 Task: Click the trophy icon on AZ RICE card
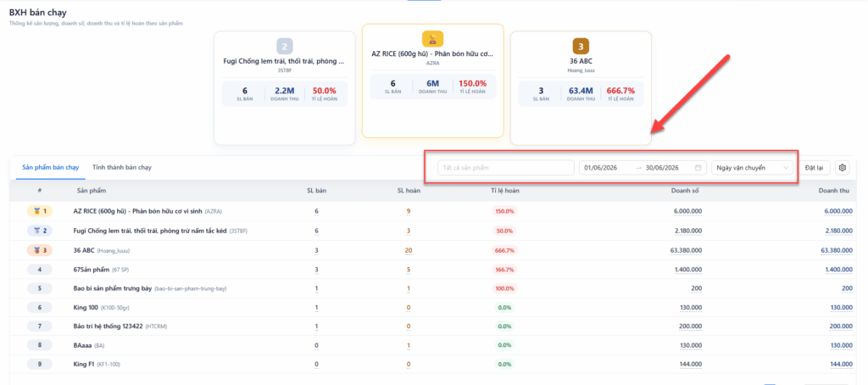tap(433, 39)
